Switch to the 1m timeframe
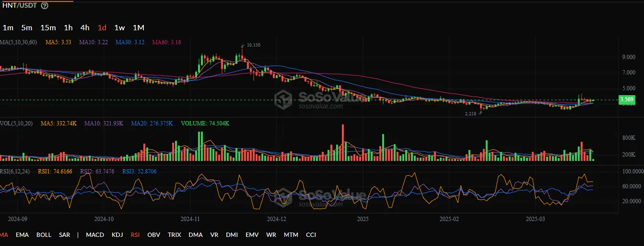The width and height of the screenshot is (644, 246). pyautogui.click(x=8, y=28)
